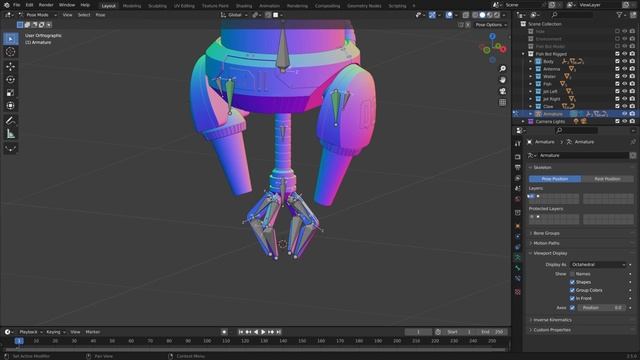640x360 pixels.
Task: Select the Scale tool in viewport toolbar
Action: point(11,93)
